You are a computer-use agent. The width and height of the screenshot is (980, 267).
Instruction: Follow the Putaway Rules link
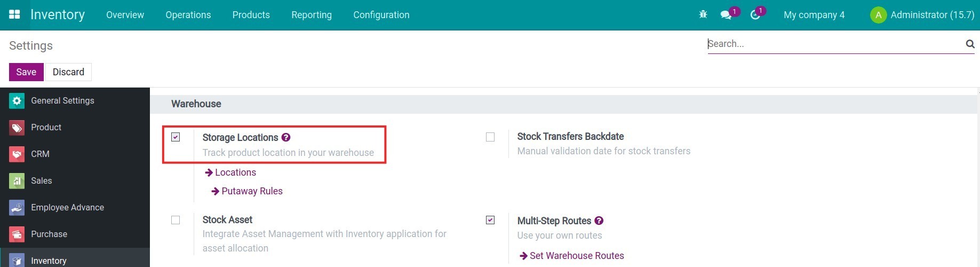pyautogui.click(x=252, y=191)
